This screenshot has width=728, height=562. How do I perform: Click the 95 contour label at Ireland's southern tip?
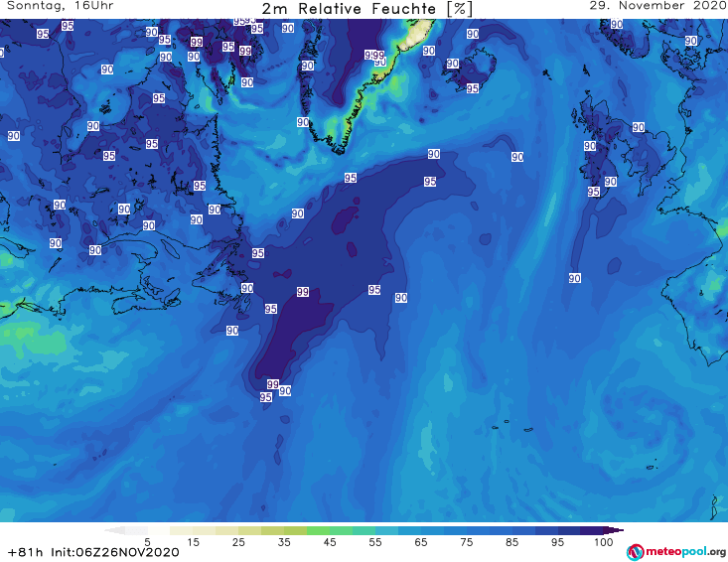tap(593, 192)
